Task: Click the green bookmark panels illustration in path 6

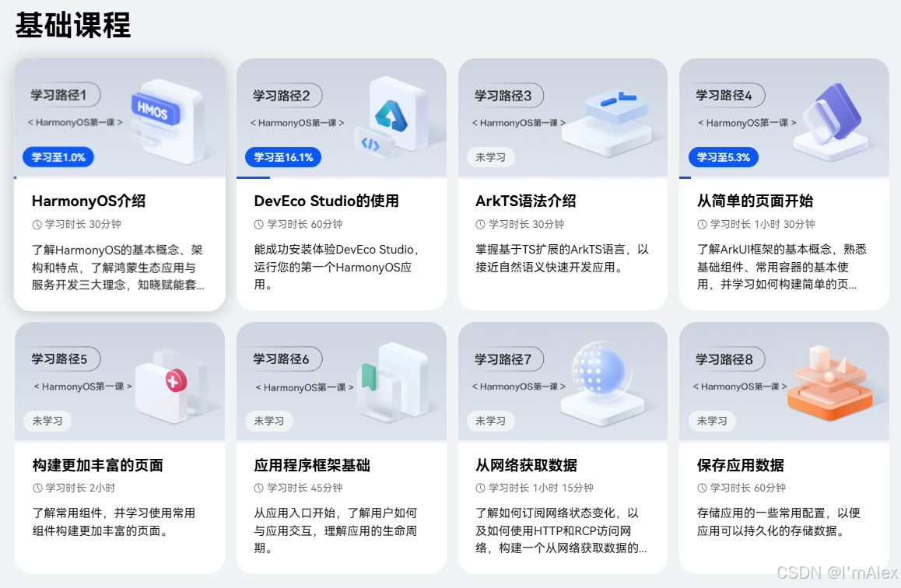Action: point(392,382)
